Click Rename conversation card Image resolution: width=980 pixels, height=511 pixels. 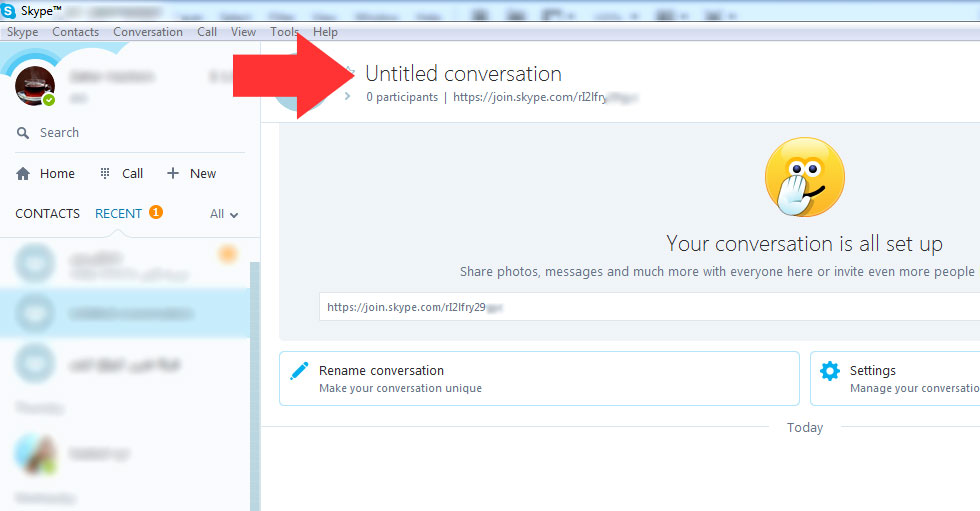pos(539,379)
